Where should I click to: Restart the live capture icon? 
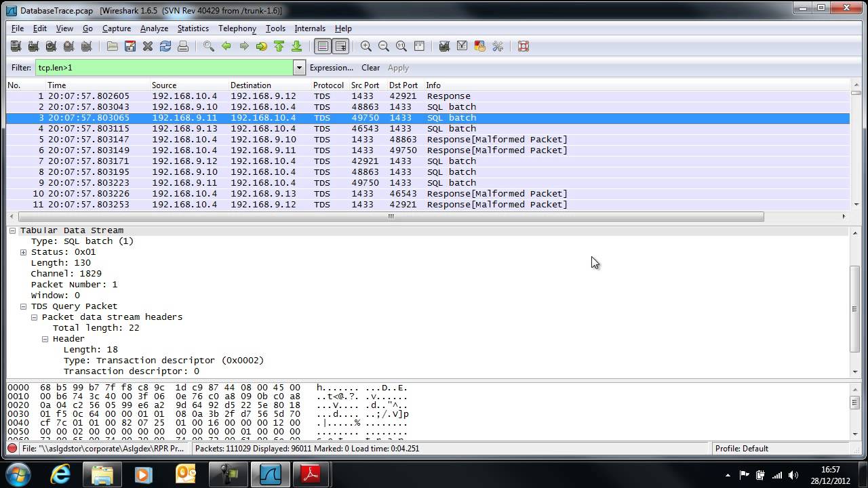tap(86, 46)
